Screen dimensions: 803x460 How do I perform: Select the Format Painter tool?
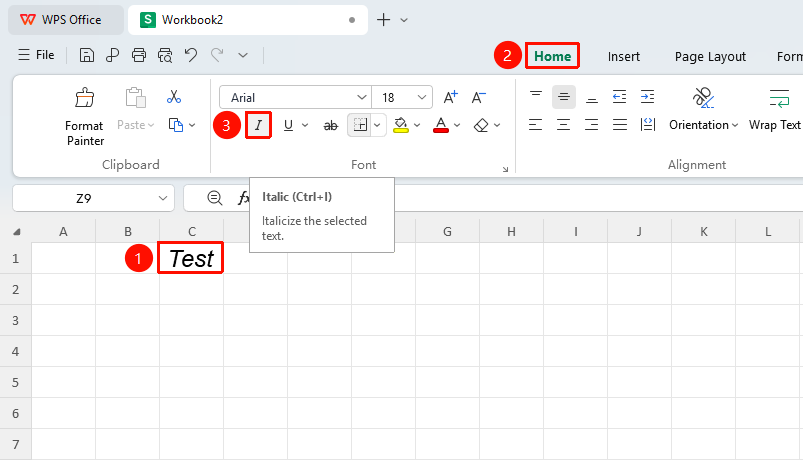click(84, 117)
